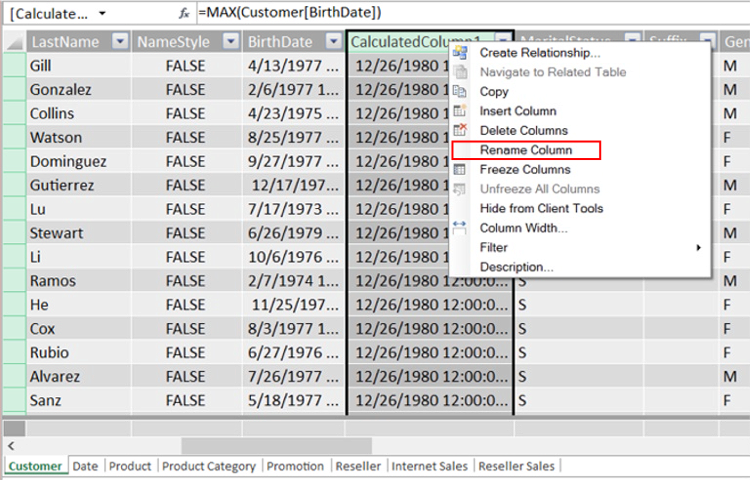This screenshot has width=750, height=480.
Task: Click birth date cell '4/13/1977'
Action: (293, 65)
